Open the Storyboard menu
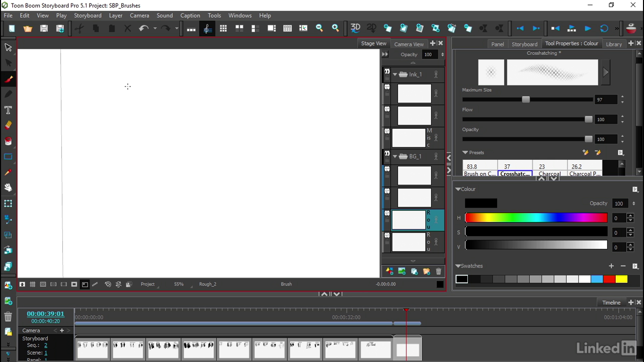Screen dimensions: 644x362 tap(88, 16)
